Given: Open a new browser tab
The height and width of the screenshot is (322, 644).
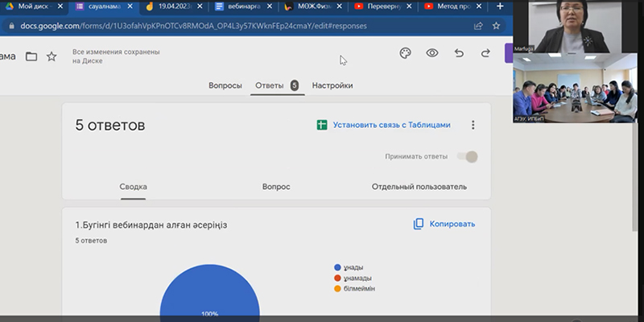Looking at the screenshot, I should [500, 6].
